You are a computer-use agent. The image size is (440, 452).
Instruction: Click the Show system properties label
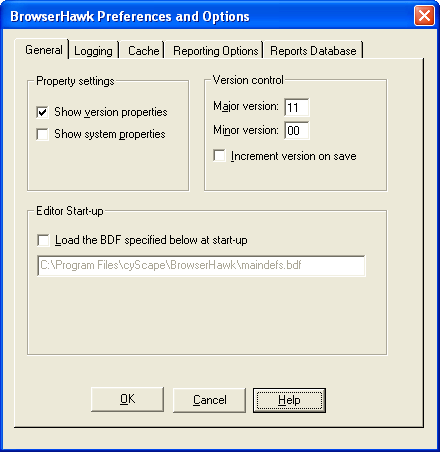click(x=110, y=134)
